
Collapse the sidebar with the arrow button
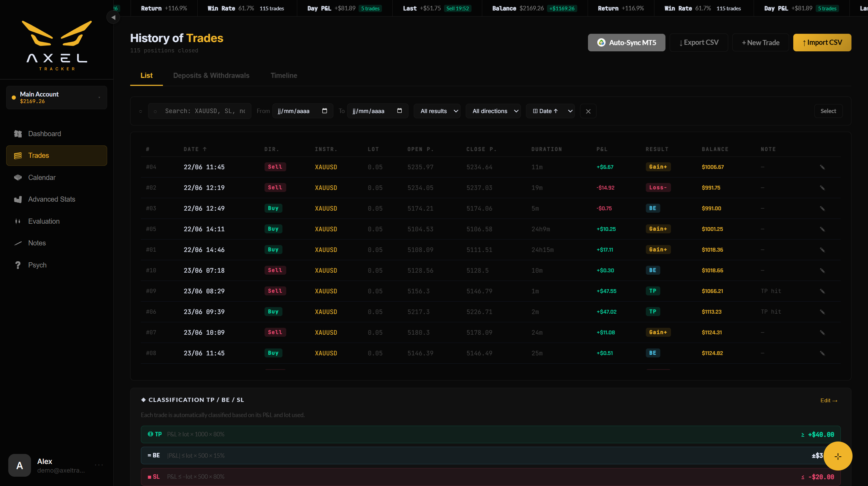pyautogui.click(x=113, y=17)
